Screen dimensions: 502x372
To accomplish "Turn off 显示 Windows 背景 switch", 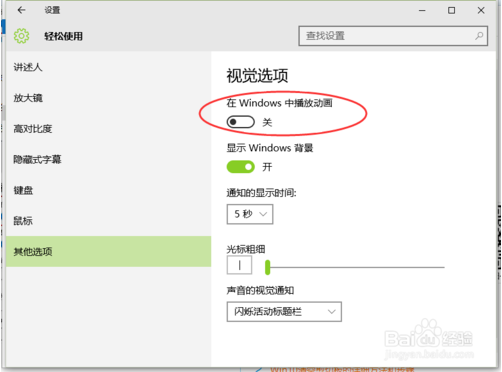I will click(240, 167).
